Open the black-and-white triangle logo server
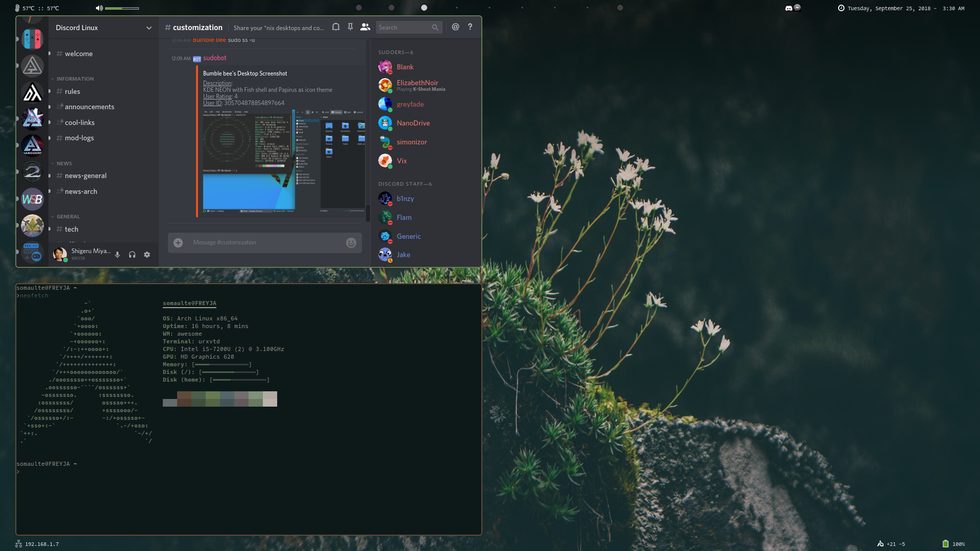This screenshot has width=980, height=551. coord(32,92)
